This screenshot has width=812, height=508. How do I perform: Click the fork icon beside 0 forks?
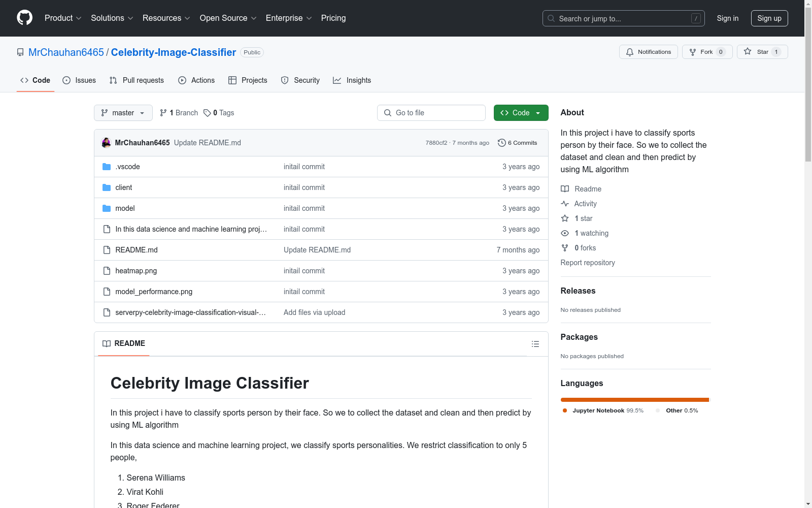click(565, 248)
